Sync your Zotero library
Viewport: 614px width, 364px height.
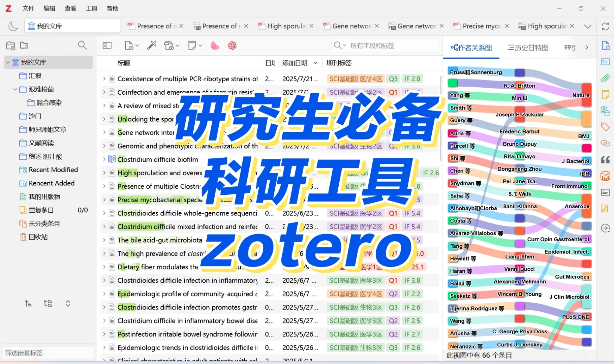pos(606,26)
